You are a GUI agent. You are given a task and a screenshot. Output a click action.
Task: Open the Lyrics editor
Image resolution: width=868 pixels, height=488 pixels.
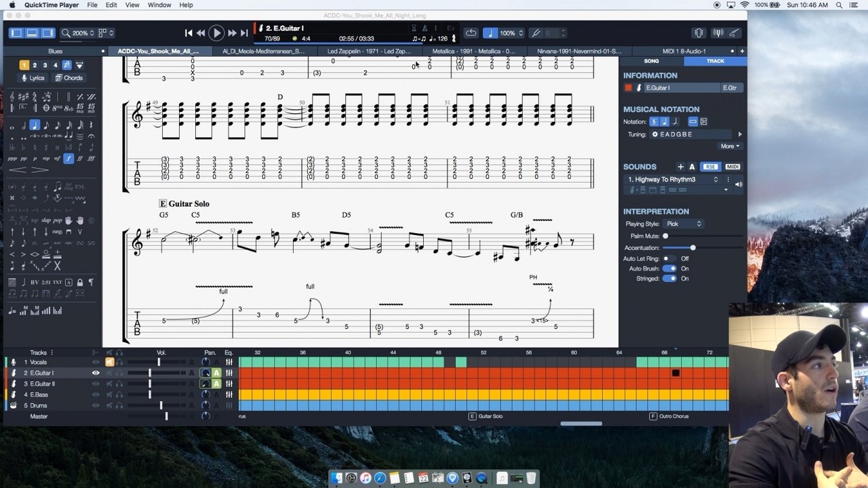pos(33,78)
